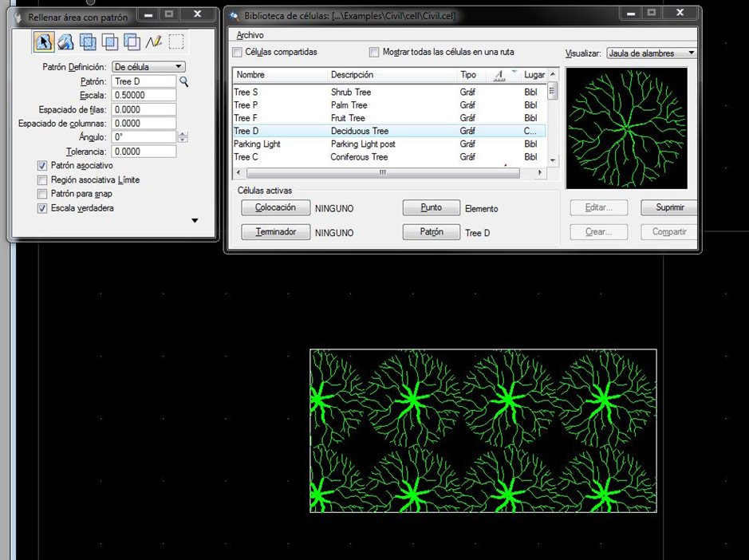Adjust the Ángulo spinner arrows

point(183,137)
